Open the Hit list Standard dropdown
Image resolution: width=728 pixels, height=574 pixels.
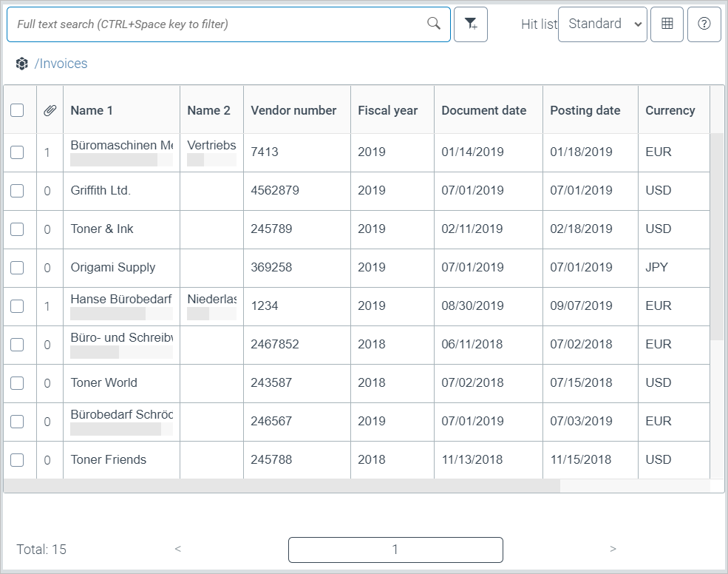click(602, 24)
